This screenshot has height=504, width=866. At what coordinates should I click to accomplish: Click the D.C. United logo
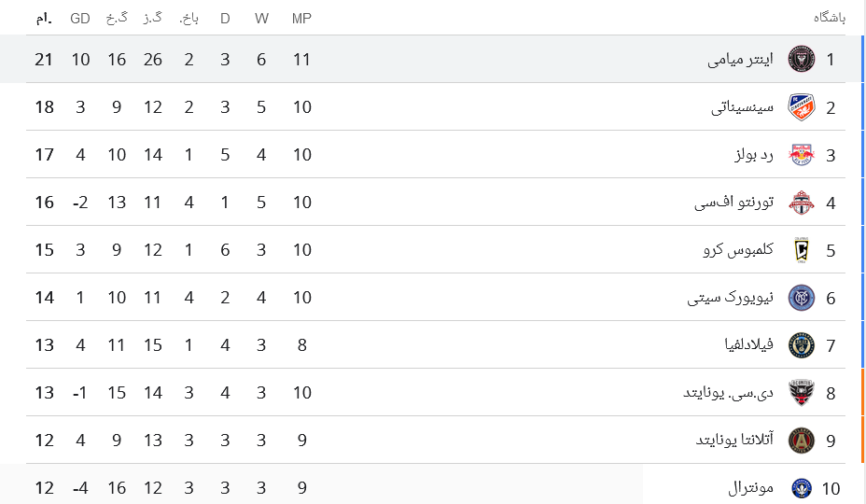tap(802, 392)
